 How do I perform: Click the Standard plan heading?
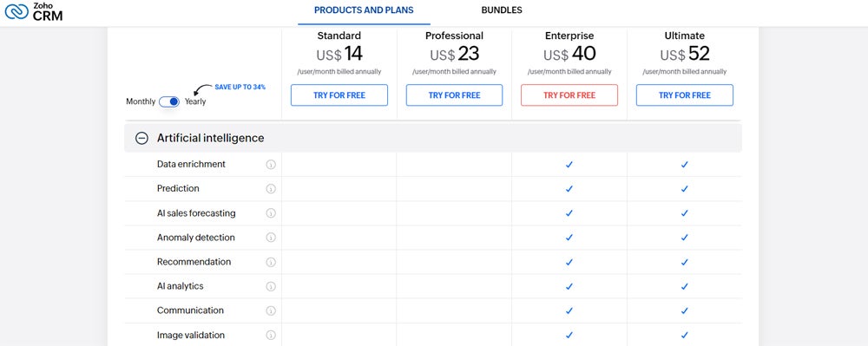[339, 36]
